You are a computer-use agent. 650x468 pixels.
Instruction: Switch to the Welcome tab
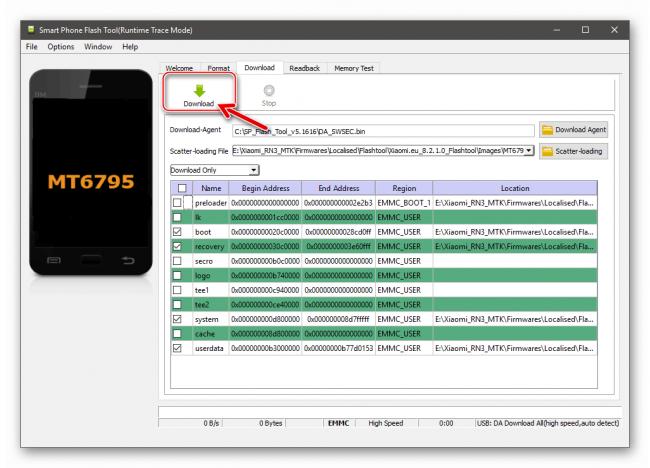click(179, 68)
